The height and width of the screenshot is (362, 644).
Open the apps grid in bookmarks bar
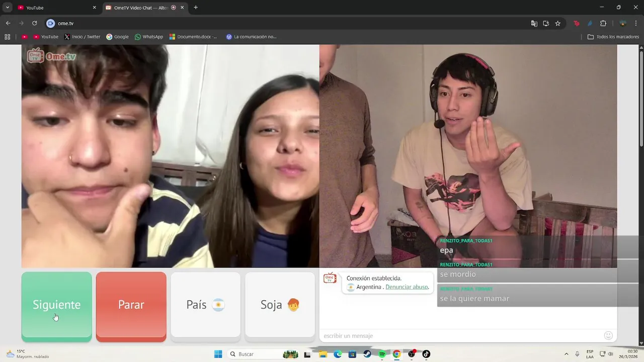point(7,37)
